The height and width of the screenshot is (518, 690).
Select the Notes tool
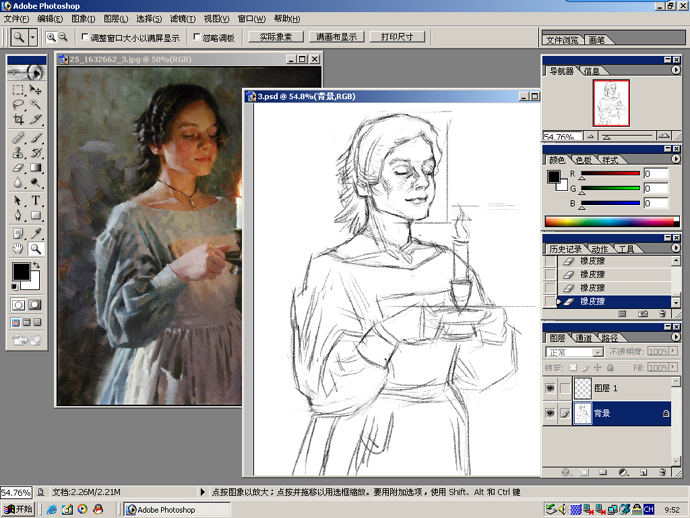tap(18, 234)
